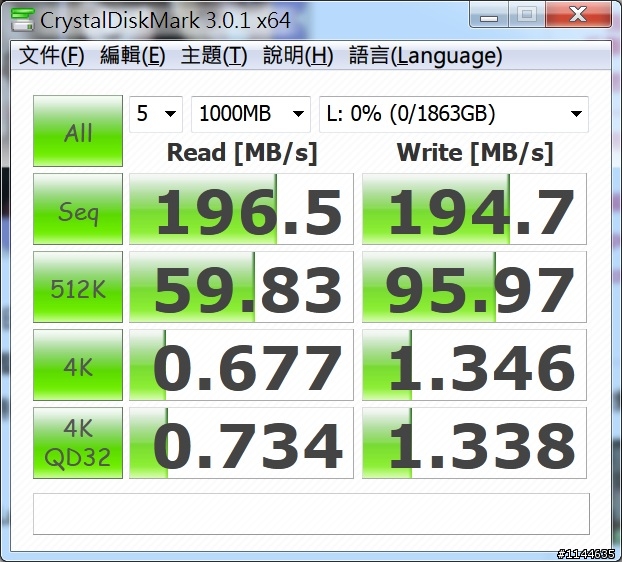Start the Seq benchmark
The image size is (622, 562).
78,209
